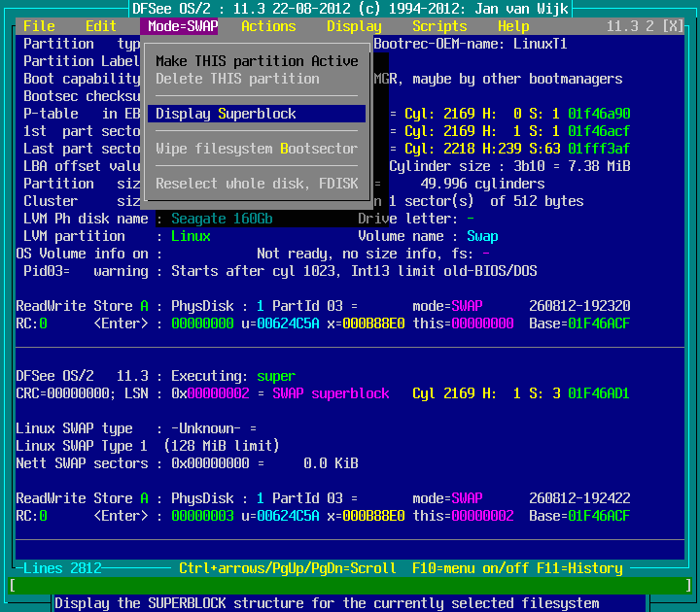This screenshot has width=700, height=612.
Task: Click the DFSee OS/2 title bar
Action: (350, 9)
